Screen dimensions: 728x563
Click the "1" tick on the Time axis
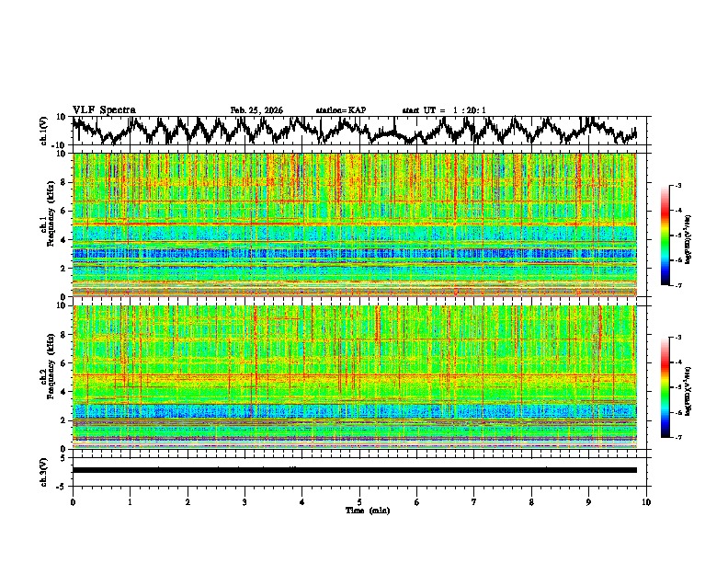pyautogui.click(x=130, y=502)
